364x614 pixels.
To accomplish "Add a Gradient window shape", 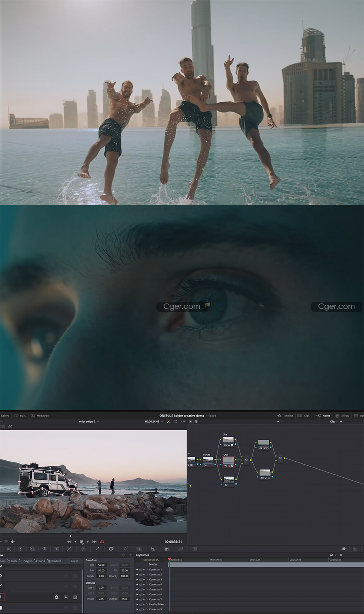I will pyautogui.click(x=54, y=561).
